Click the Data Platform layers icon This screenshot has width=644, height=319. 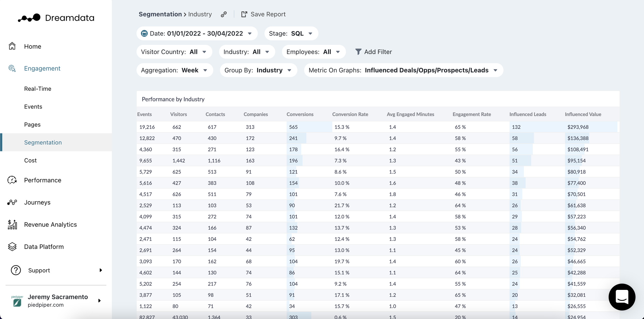(12, 247)
